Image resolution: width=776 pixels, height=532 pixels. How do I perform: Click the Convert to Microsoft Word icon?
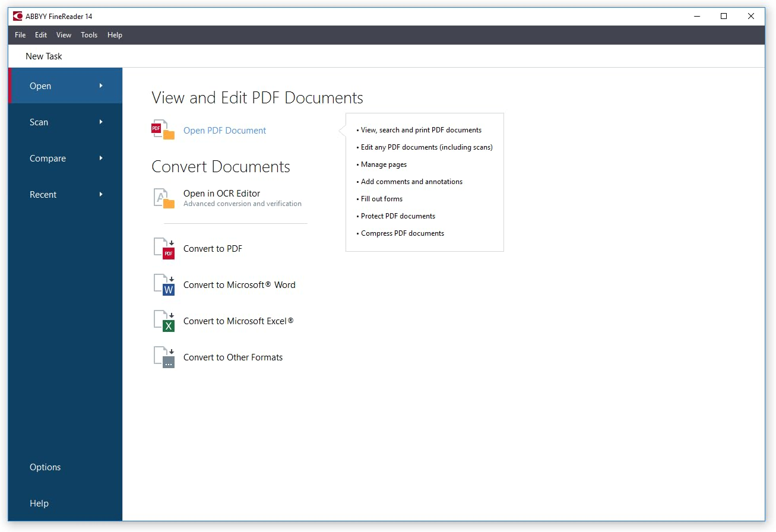click(x=164, y=284)
